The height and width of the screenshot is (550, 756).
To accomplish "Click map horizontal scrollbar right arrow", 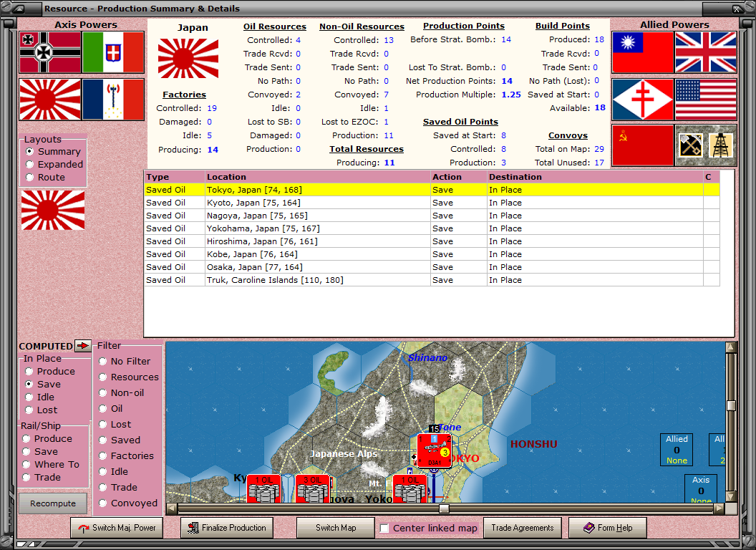I will (x=719, y=508).
